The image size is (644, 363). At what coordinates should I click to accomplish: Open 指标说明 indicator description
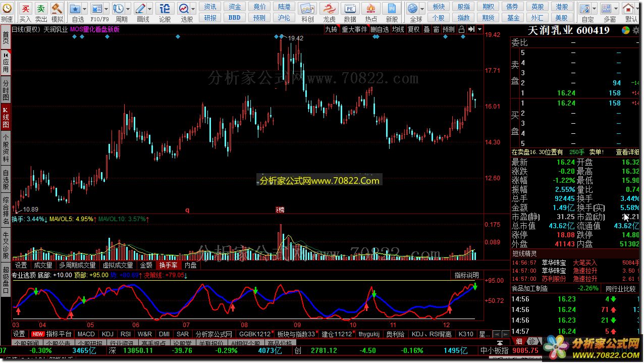click(466, 275)
